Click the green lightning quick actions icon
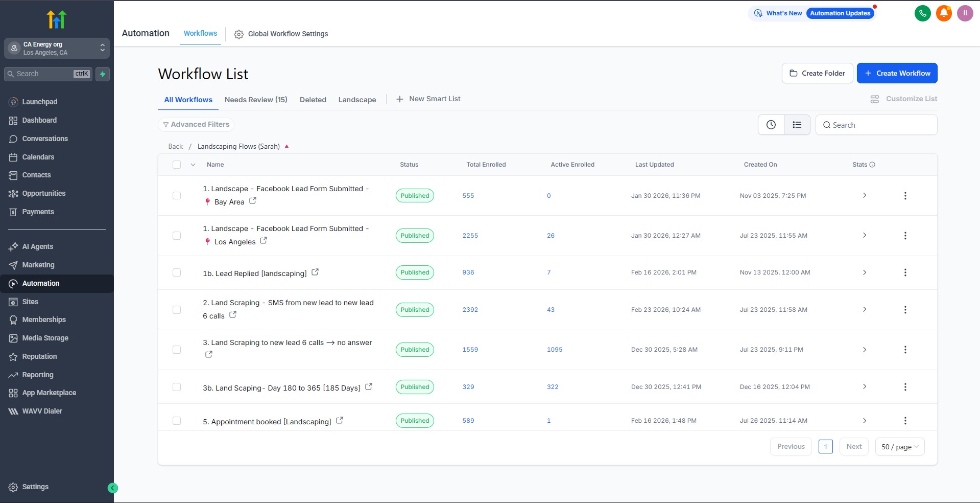 point(103,74)
